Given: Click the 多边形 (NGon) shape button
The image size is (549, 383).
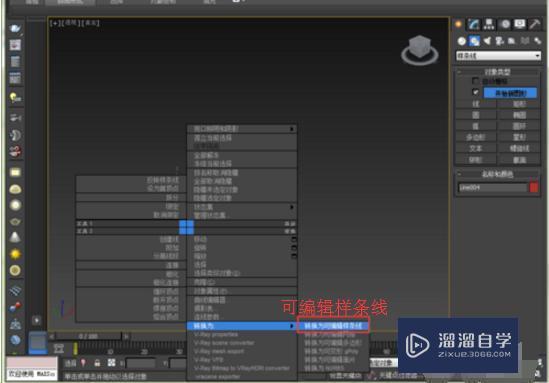Looking at the screenshot, I should click(475, 137).
